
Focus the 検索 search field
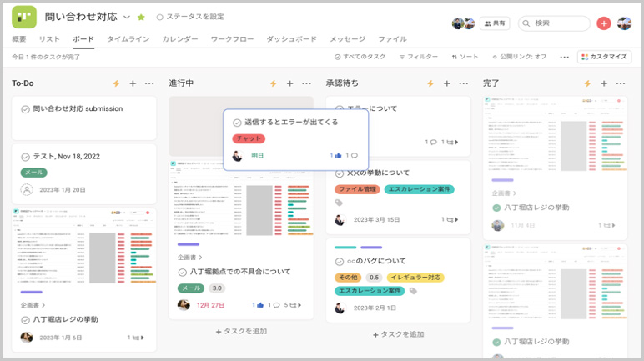554,23
